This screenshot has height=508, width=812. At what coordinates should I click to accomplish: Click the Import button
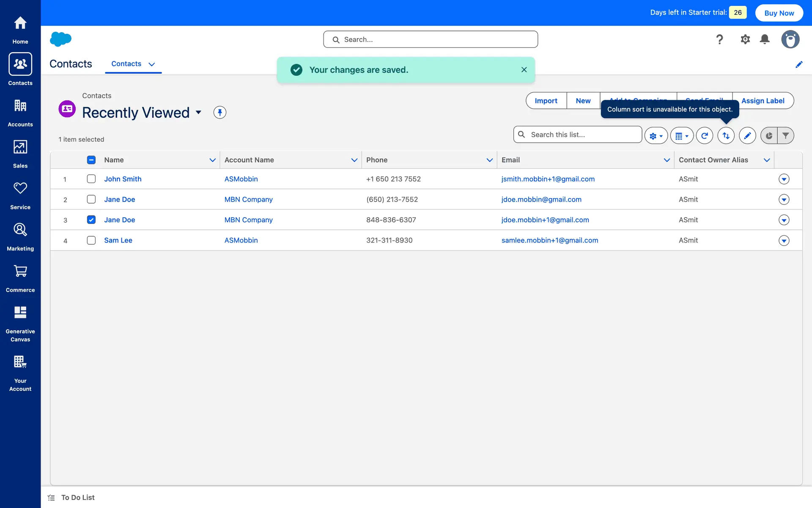tap(546, 101)
